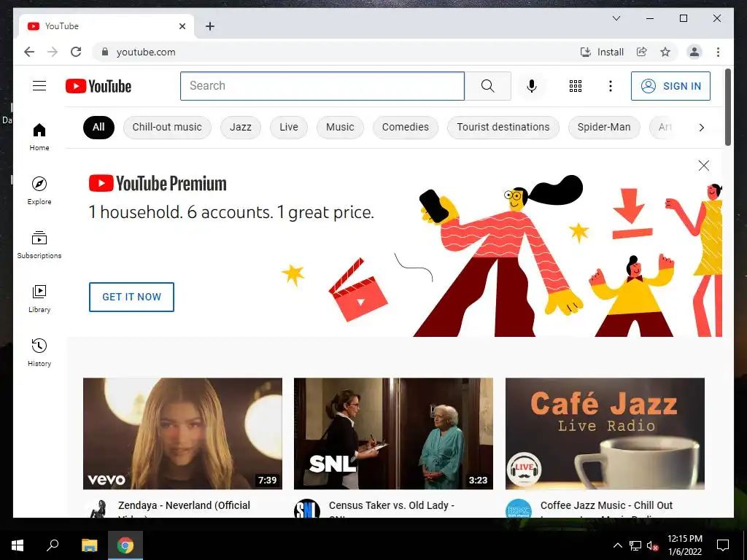
Task: View site info padlock icon
Action: coord(105,52)
